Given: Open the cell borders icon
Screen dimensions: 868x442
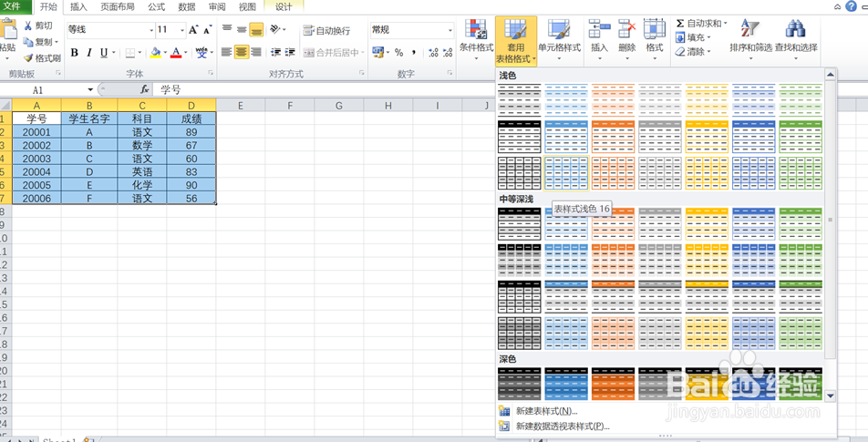Looking at the screenshot, I should [129, 53].
